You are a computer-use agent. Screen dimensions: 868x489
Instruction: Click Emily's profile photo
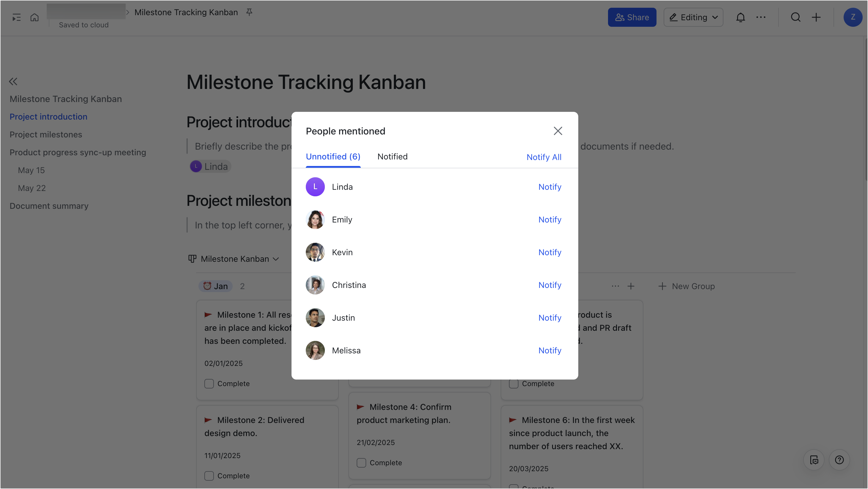tap(315, 220)
